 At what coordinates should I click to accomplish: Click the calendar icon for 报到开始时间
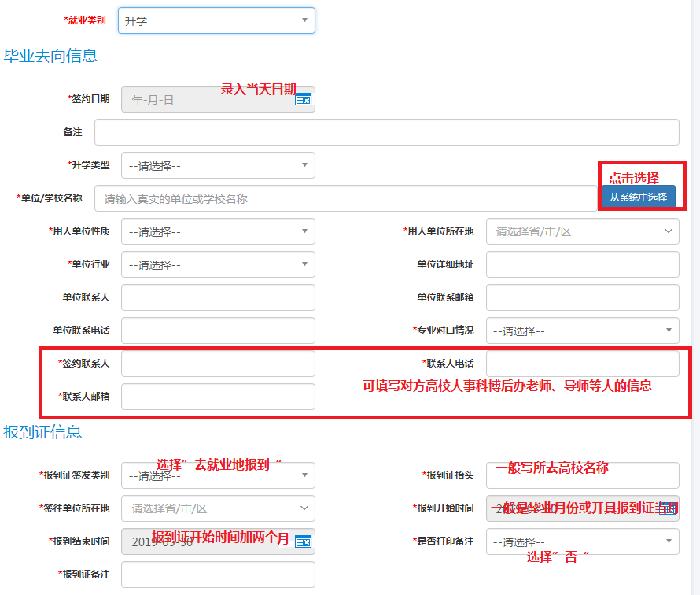pyautogui.click(x=668, y=508)
